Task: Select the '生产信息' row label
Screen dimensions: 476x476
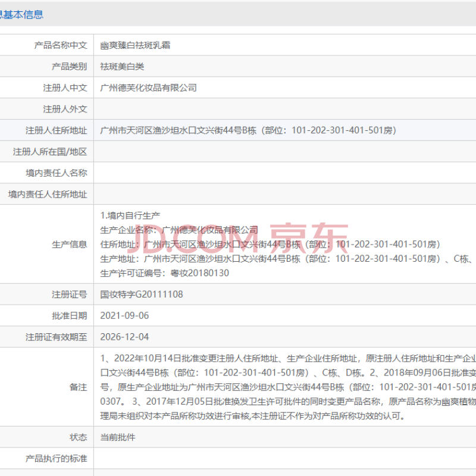Action: tap(70, 244)
